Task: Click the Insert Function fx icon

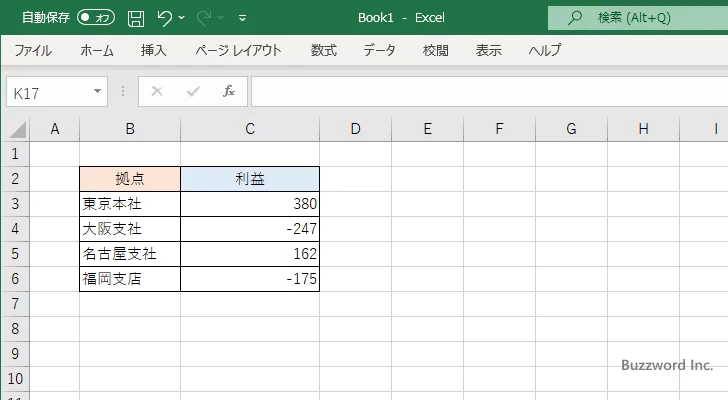Action: (x=228, y=91)
